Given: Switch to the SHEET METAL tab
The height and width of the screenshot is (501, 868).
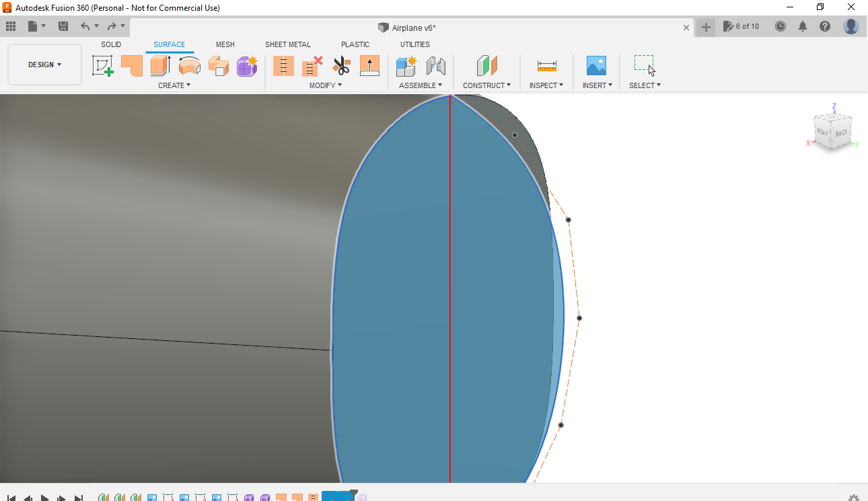Looking at the screenshot, I should click(x=287, y=44).
